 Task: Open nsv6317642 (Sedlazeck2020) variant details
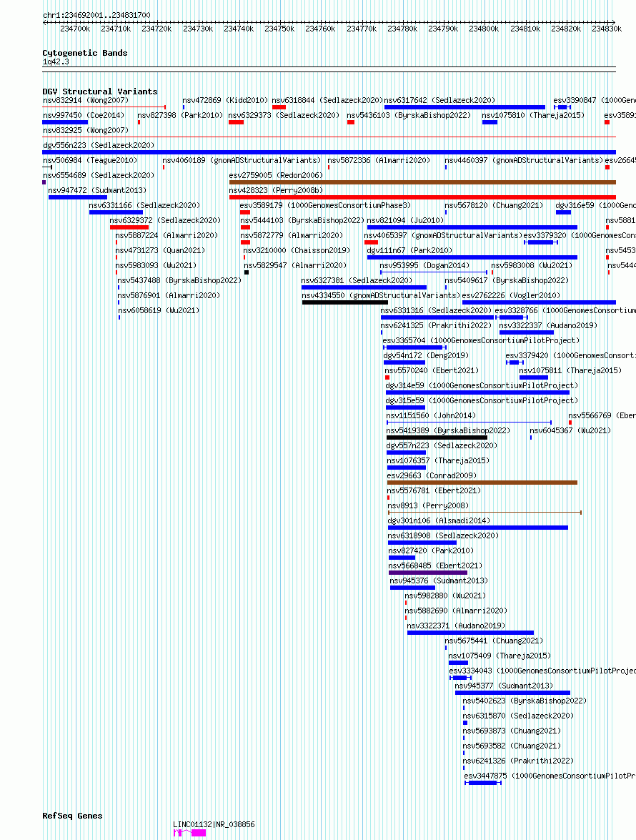coord(439,100)
